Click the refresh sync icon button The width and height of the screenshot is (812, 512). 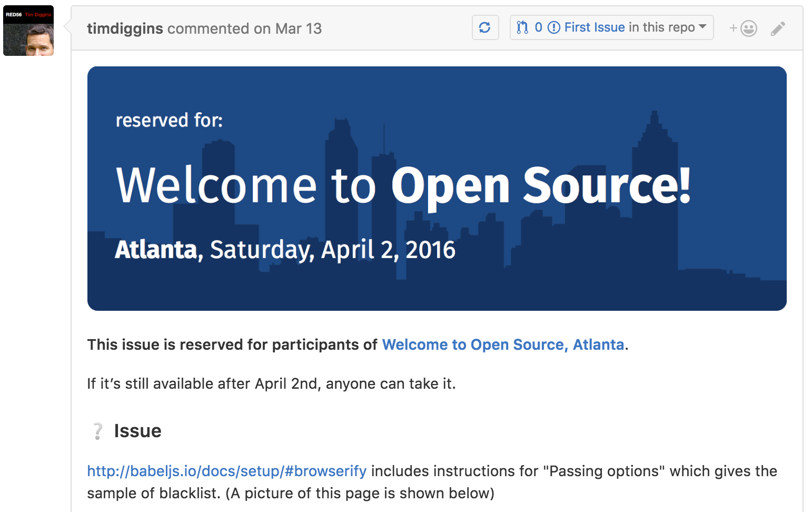tap(485, 27)
